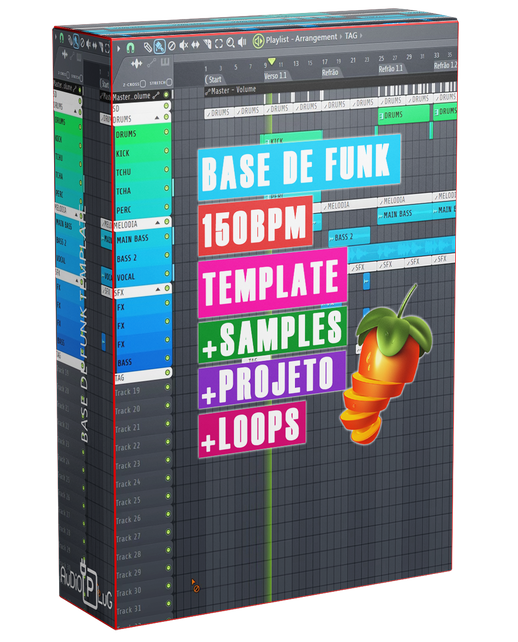
Task: Mute Track 22
Action: 167,442
